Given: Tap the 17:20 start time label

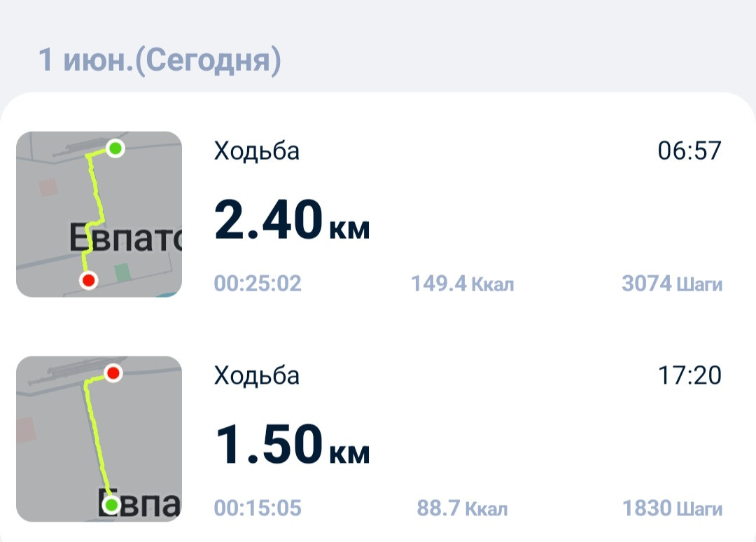Looking at the screenshot, I should (689, 375).
